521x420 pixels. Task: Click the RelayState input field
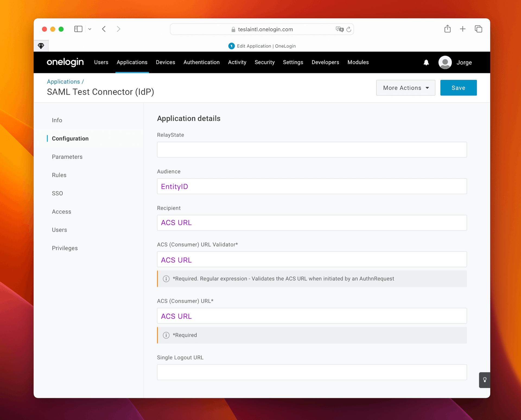coord(312,149)
